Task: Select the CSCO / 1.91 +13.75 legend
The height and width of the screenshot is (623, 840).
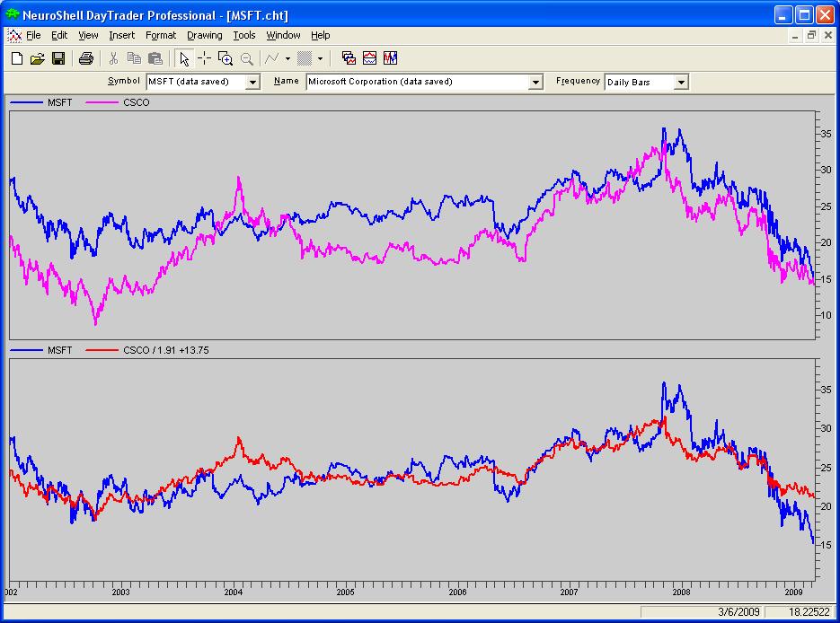Action: coord(166,350)
